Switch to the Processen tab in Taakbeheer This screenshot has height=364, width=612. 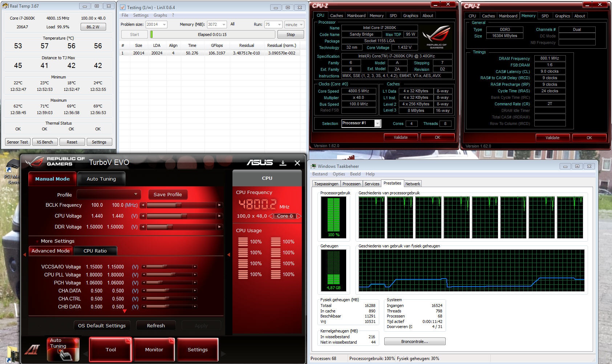351,184
